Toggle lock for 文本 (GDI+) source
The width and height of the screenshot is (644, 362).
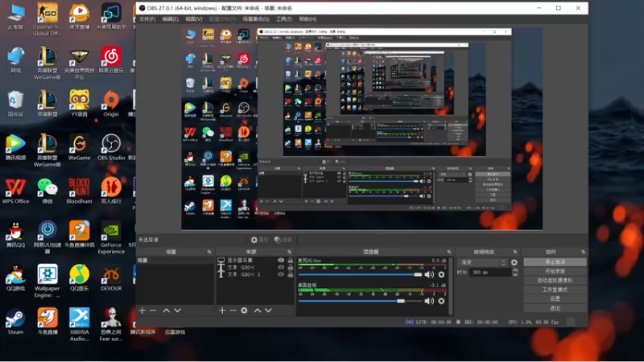point(291,267)
